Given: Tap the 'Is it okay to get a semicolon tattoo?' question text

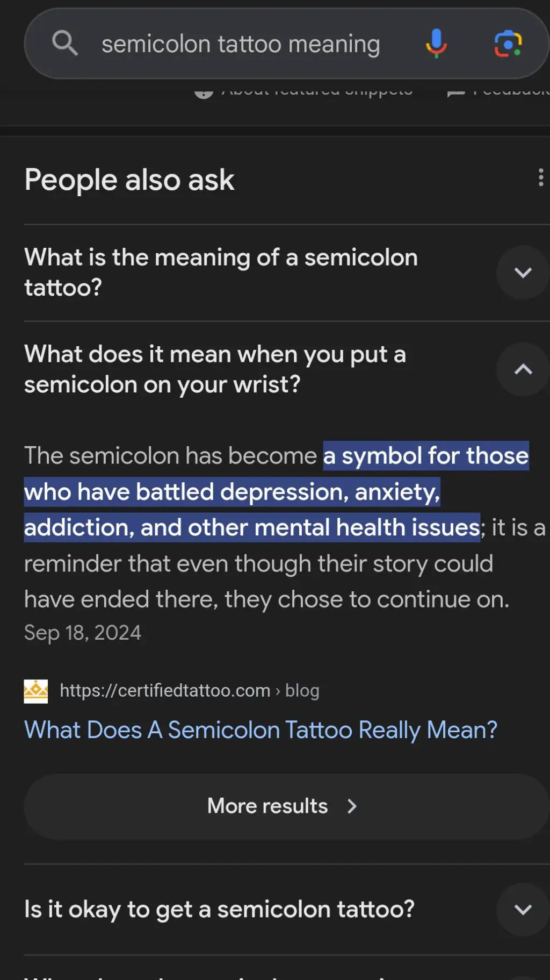Looking at the screenshot, I should (219, 910).
